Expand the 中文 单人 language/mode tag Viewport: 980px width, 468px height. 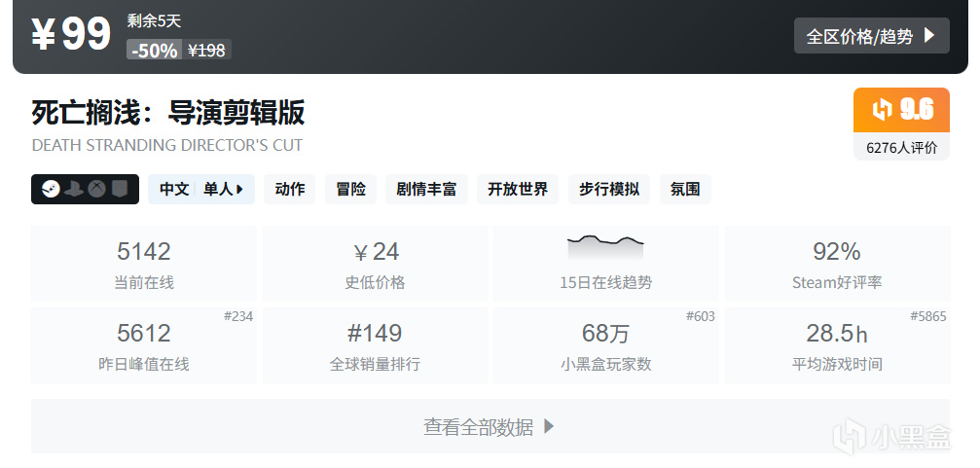pos(201,190)
